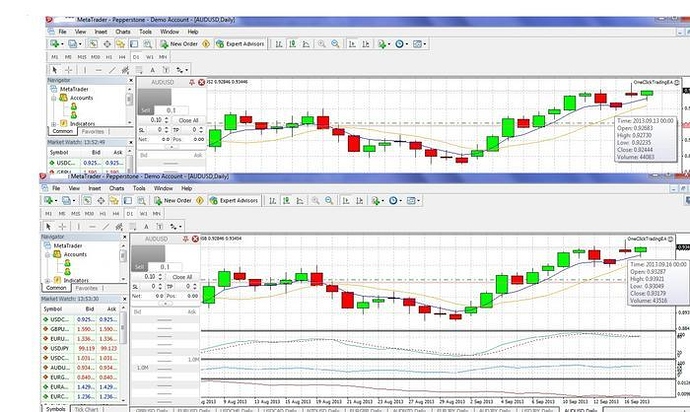
Task: Click the zoom in magnifier in top window
Action: tap(322, 44)
